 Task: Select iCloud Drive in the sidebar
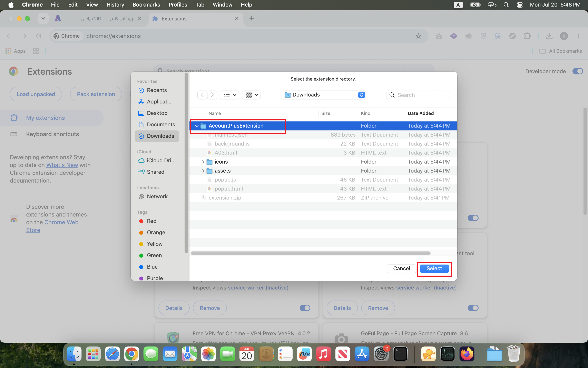[x=157, y=161]
